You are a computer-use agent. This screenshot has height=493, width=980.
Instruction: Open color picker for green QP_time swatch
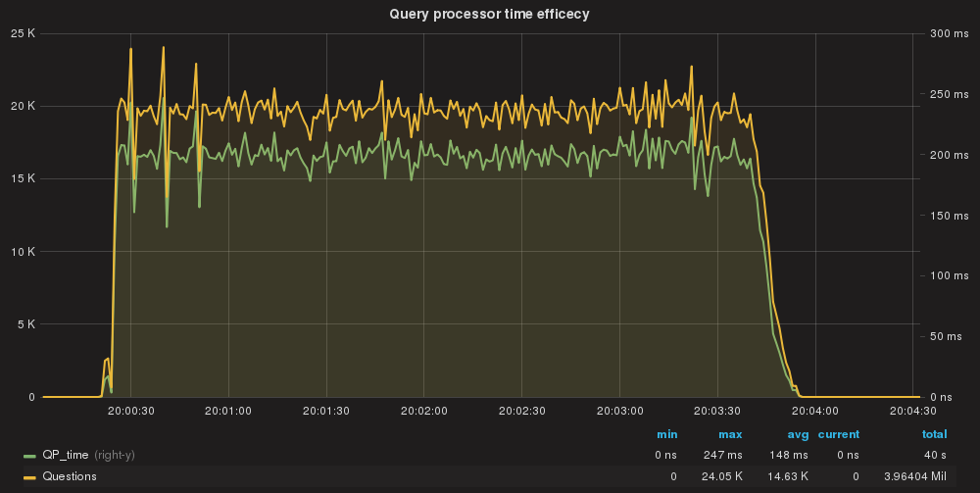pos(29,457)
